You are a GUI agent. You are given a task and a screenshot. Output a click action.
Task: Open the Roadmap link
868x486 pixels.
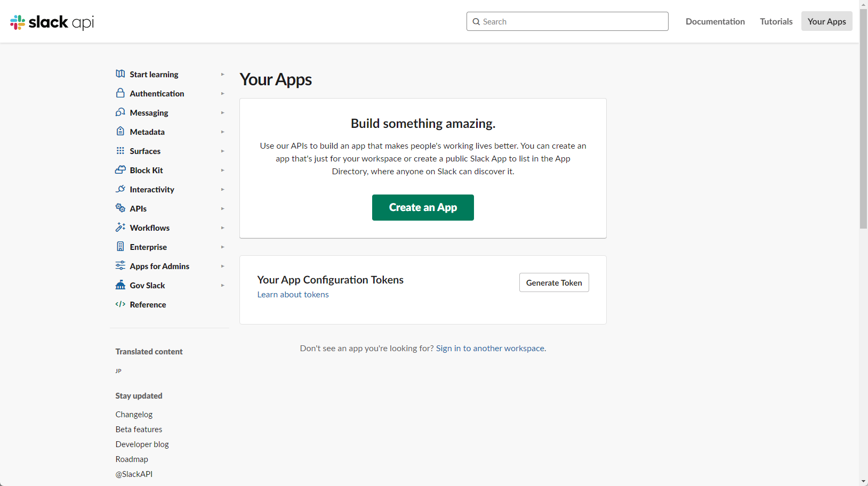tap(132, 459)
